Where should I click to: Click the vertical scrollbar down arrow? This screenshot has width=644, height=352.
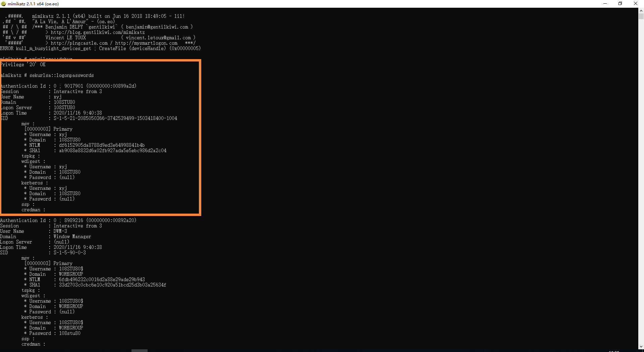pos(641,347)
